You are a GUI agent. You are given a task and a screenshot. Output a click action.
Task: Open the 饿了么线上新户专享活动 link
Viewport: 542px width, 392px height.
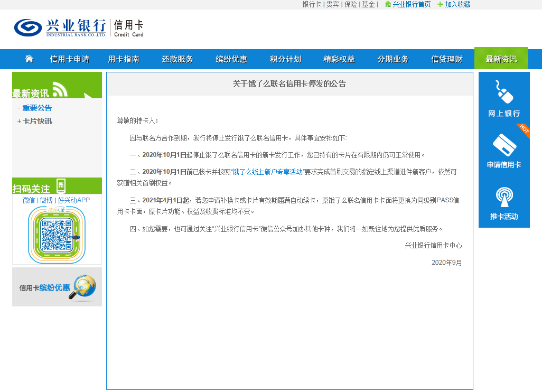click(267, 172)
